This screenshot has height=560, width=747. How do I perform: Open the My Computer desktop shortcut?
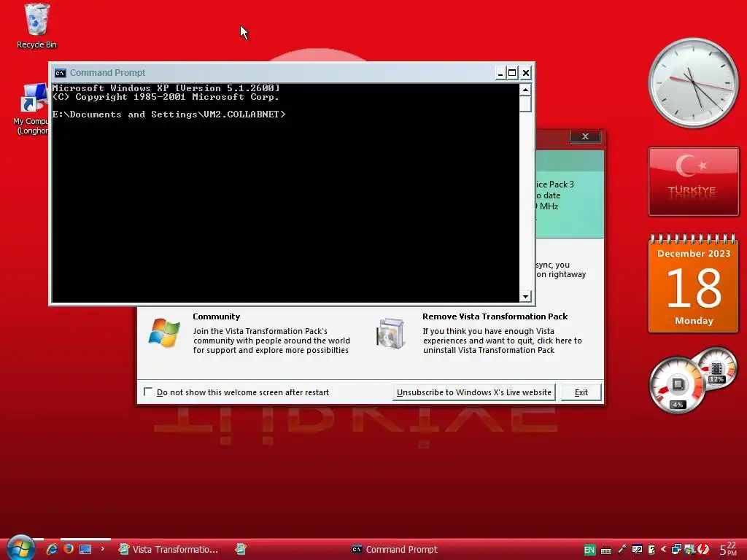click(x=31, y=109)
